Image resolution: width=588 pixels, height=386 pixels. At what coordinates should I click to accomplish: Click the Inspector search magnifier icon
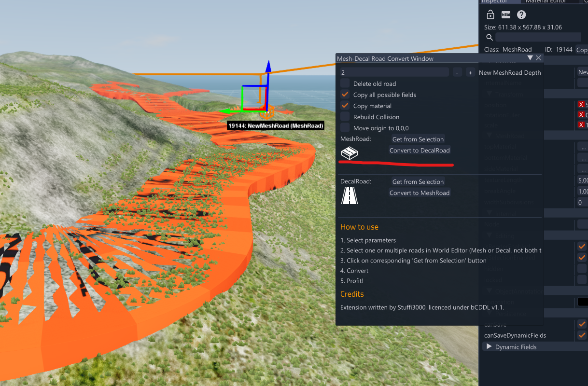point(490,37)
